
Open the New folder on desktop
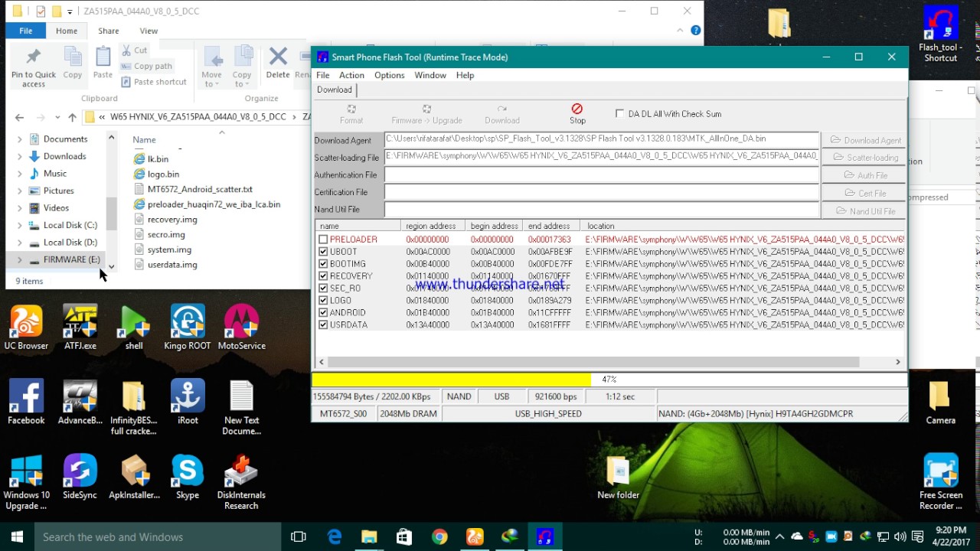pos(618,478)
